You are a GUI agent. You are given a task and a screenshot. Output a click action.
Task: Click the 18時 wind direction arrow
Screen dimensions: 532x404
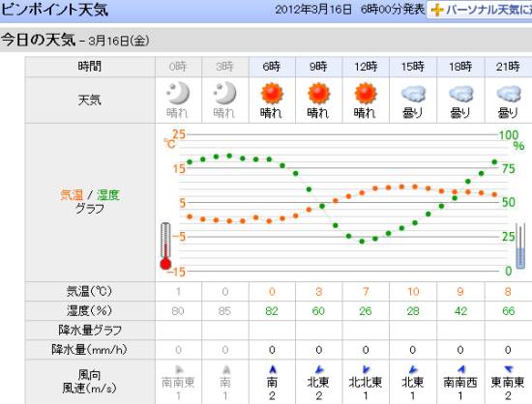click(460, 369)
